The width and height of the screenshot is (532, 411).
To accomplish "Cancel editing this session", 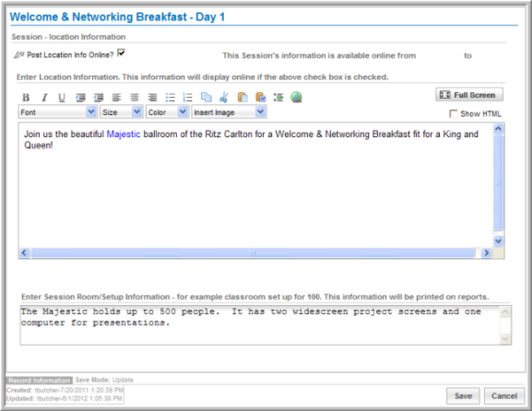I will pos(504,396).
